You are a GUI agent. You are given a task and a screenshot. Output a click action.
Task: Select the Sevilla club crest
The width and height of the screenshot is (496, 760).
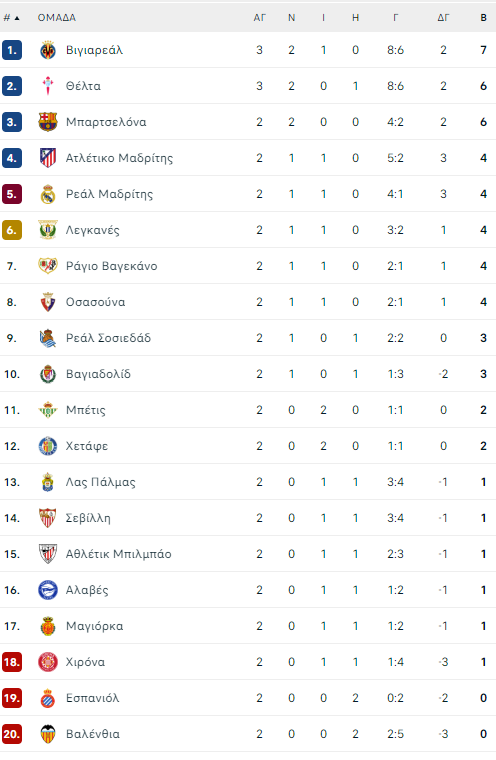point(48,518)
